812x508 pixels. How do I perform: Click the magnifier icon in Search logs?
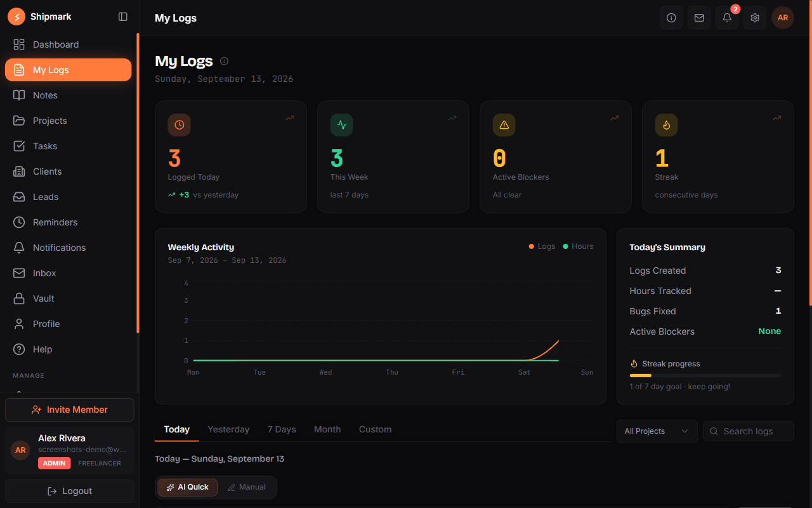714,431
